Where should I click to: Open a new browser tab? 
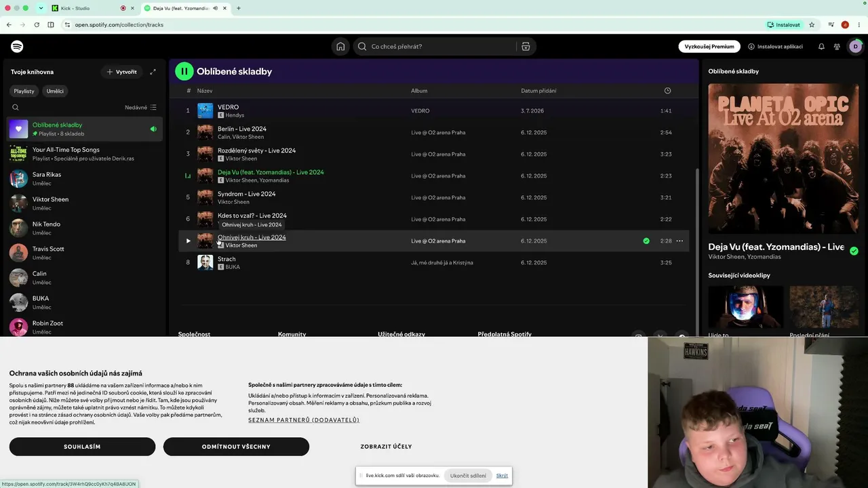[239, 8]
